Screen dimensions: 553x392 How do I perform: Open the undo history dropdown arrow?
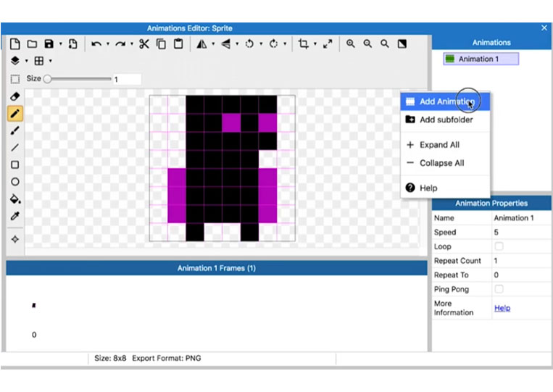pos(107,44)
